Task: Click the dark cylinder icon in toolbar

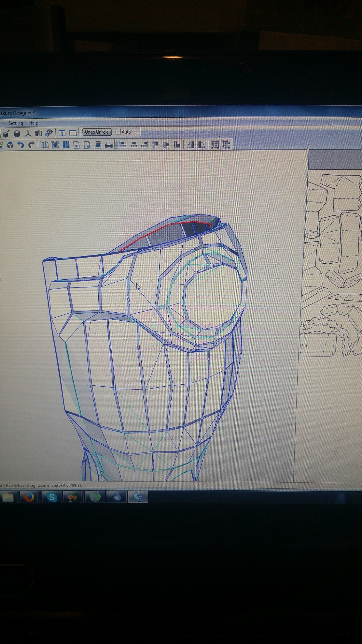Action: pyautogui.click(x=17, y=134)
